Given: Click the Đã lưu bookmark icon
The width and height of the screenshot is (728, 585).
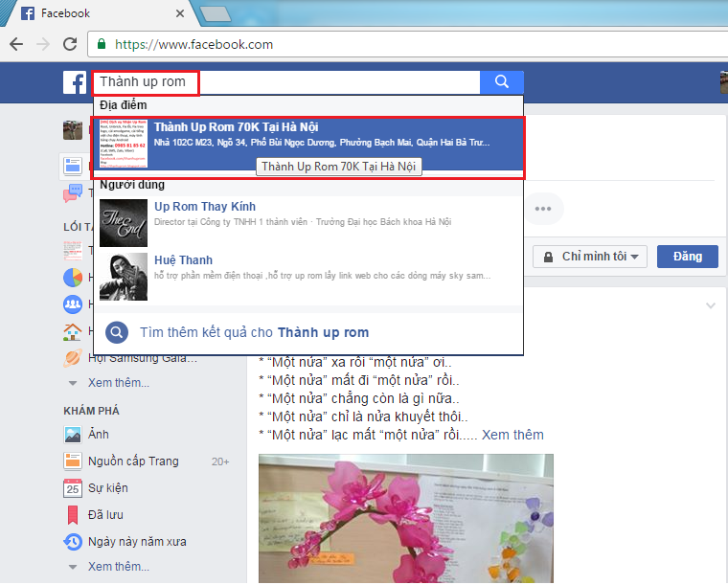Looking at the screenshot, I should pos(73,515).
